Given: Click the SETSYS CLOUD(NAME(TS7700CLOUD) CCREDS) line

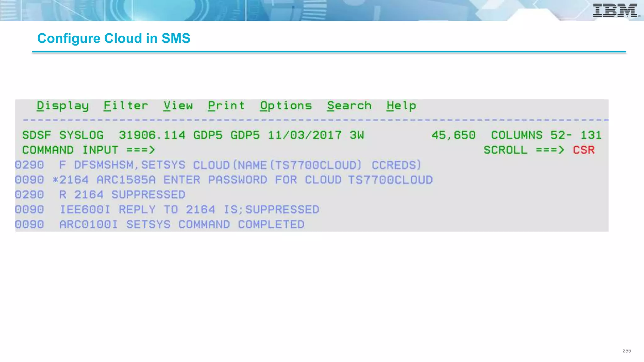Looking at the screenshot, I should tap(218, 165).
